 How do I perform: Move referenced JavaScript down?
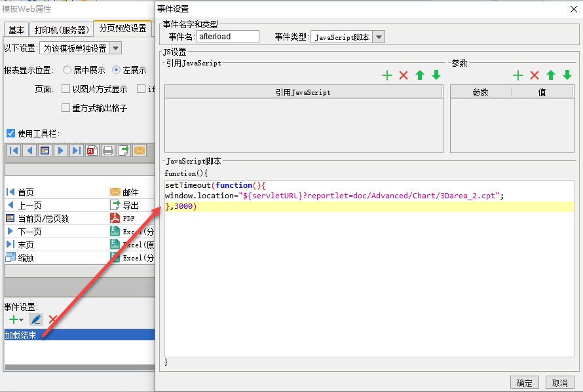pos(436,75)
